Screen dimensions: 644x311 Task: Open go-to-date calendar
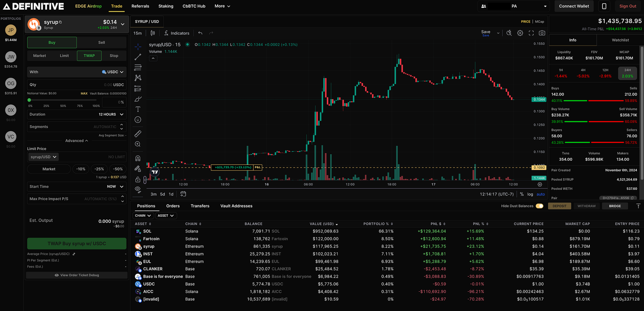[183, 194]
